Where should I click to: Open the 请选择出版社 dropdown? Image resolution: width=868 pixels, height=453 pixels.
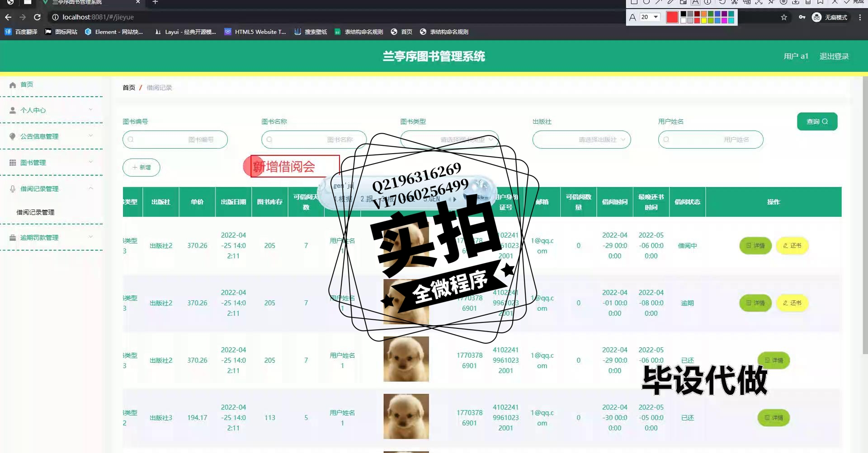click(581, 140)
